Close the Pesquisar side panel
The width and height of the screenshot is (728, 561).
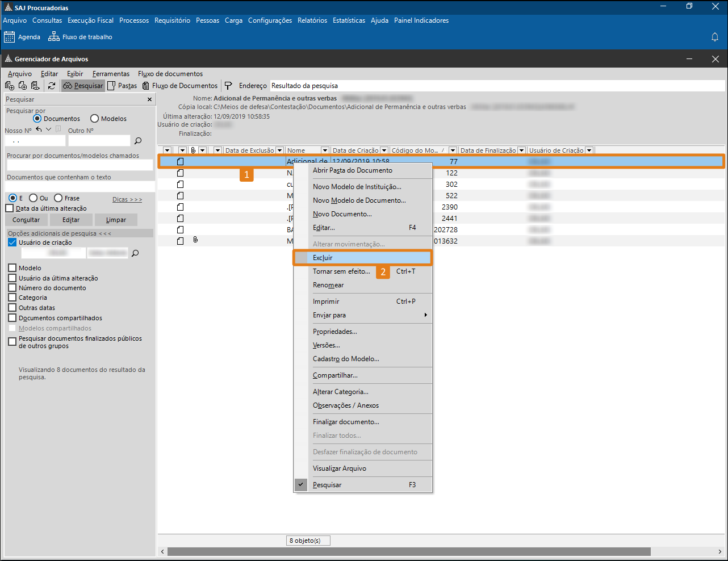(150, 99)
